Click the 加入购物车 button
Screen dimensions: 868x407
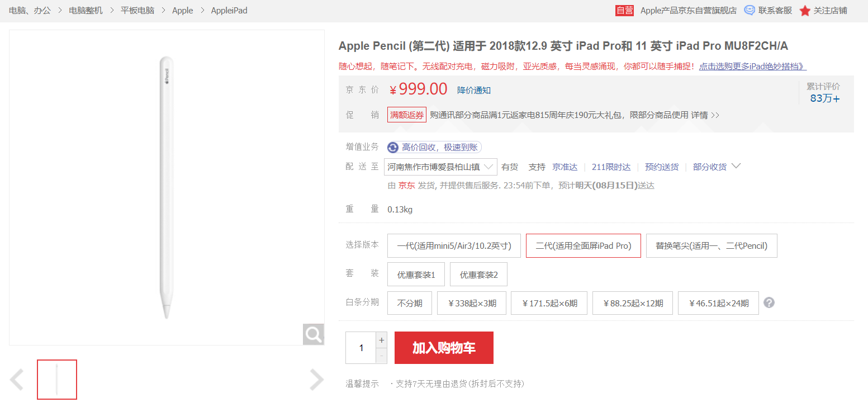click(x=444, y=348)
